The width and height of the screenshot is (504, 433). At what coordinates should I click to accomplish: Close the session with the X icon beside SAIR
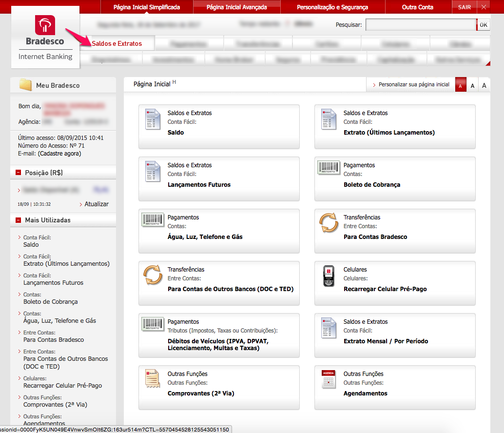pos(484,7)
